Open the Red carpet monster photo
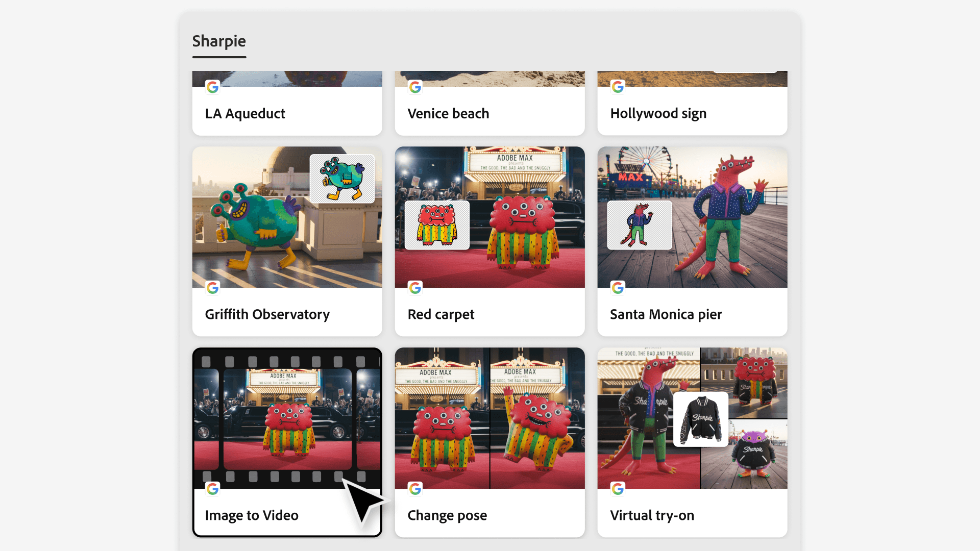Image resolution: width=980 pixels, height=551 pixels. pos(489,217)
